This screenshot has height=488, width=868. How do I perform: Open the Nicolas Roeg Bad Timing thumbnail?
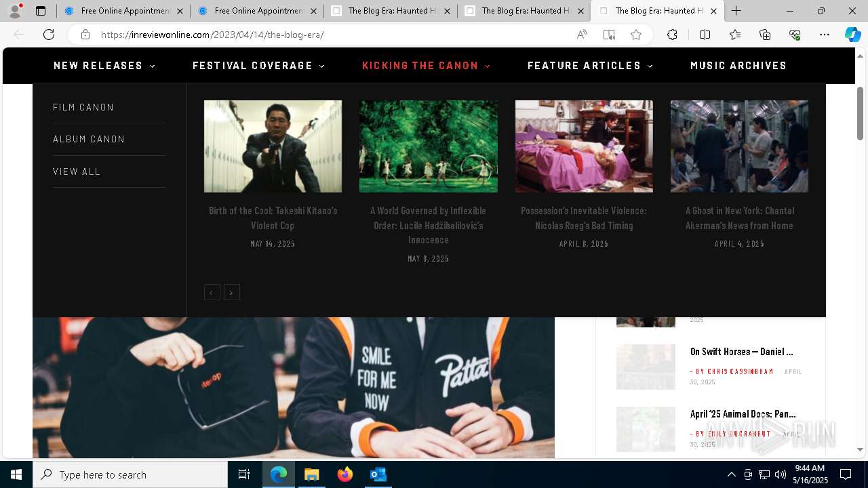click(584, 146)
